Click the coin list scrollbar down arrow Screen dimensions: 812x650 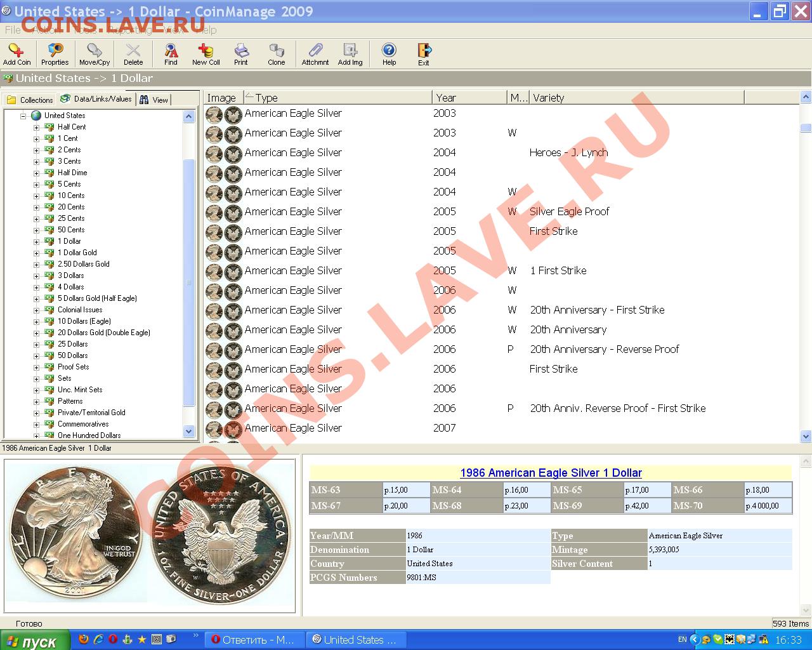pyautogui.click(x=806, y=437)
